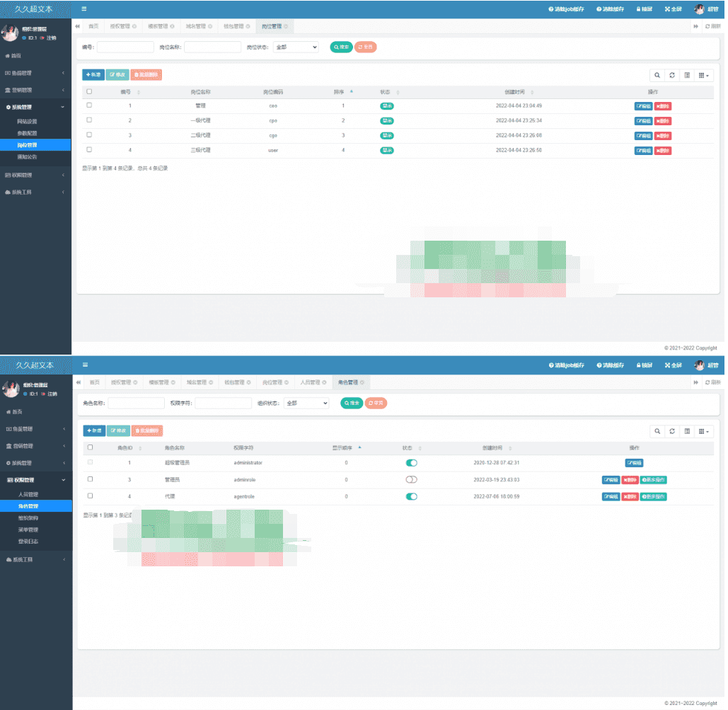Open the table search magnifier on 岗位管理 screen
This screenshot has width=728, height=710.
point(657,75)
